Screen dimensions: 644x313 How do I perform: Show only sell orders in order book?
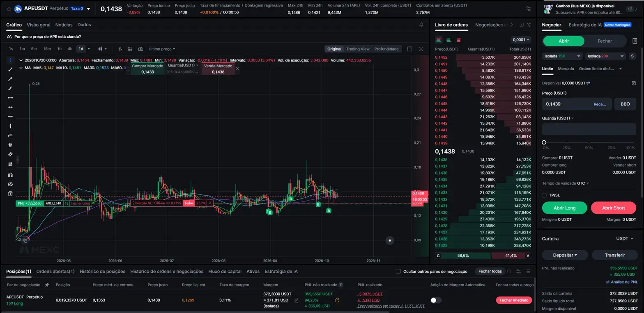pos(459,40)
